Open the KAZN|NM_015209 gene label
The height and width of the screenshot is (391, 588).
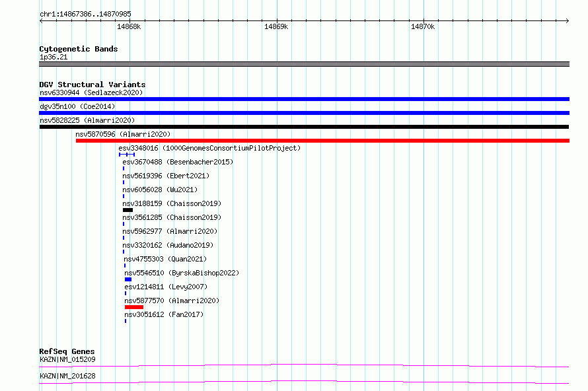tap(67, 359)
